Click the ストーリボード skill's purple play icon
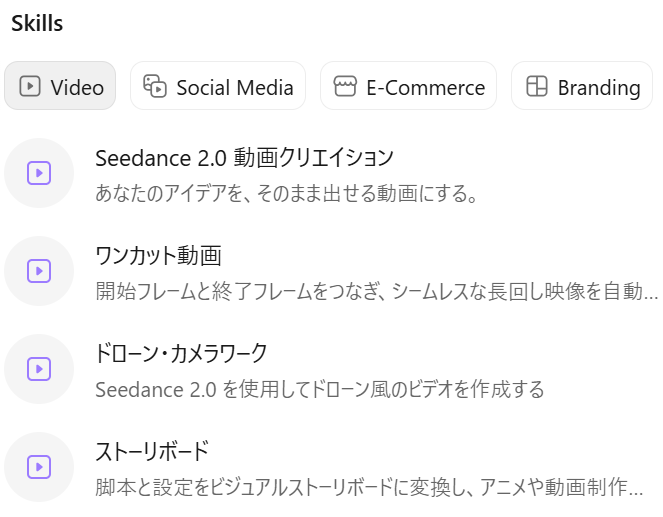 [x=39, y=467]
